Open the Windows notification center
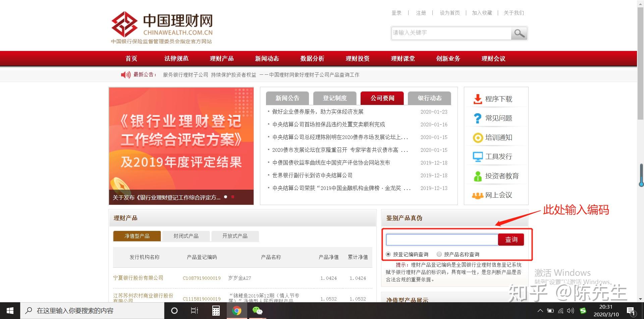Screen dimensions: 644x319 tap(631, 311)
